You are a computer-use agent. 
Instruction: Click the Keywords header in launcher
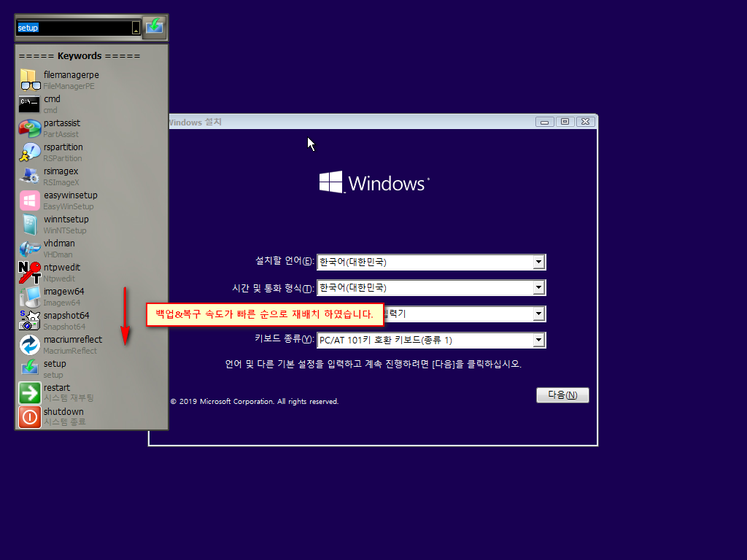click(80, 55)
